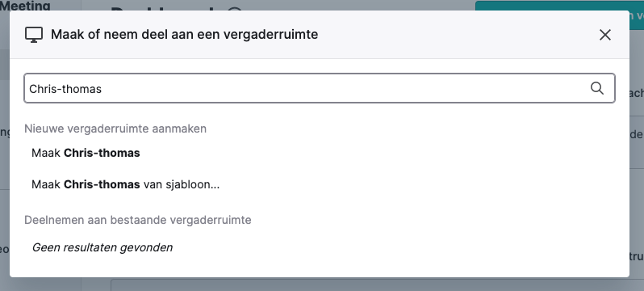Click the dimmed Dashboard heading behind dialog

click(166, 7)
